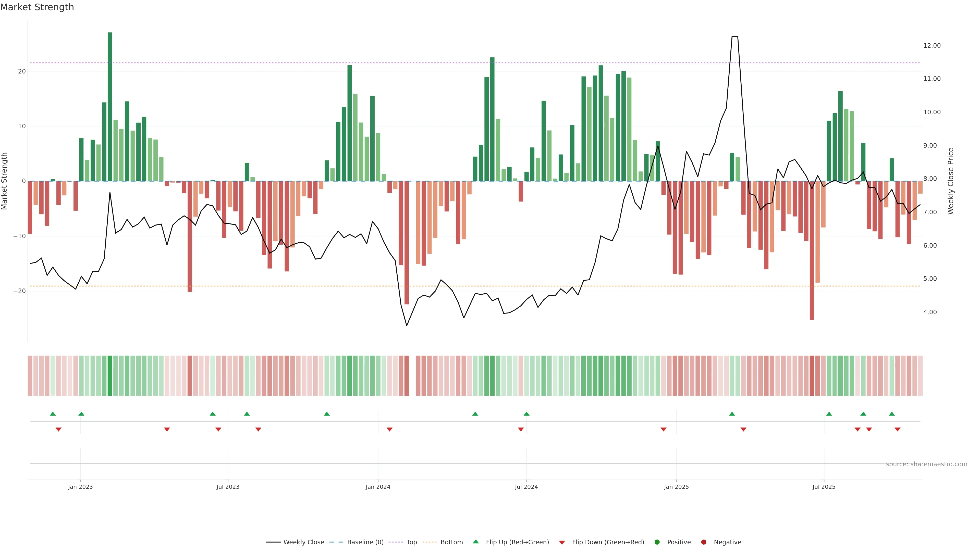Viewport: 980px width, 551px height.
Task: Click the Positive green circle legend icon
Action: pyautogui.click(x=657, y=542)
